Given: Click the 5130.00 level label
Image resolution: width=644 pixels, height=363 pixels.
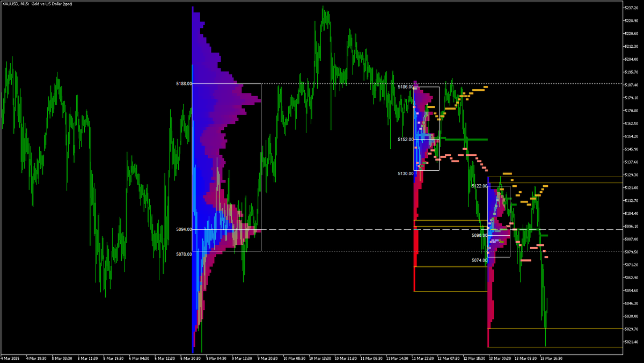Looking at the screenshot, I should click(406, 173).
